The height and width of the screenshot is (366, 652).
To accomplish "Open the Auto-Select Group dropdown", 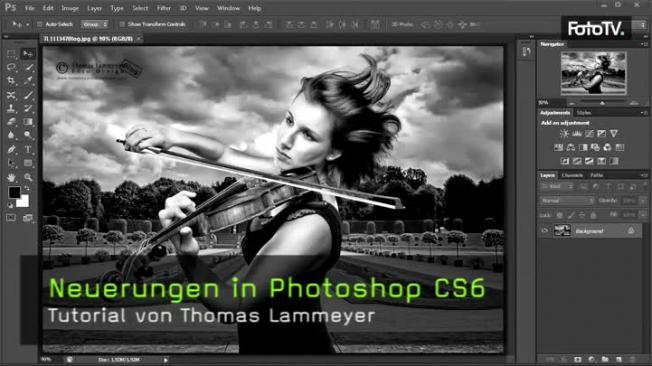I will point(94,25).
